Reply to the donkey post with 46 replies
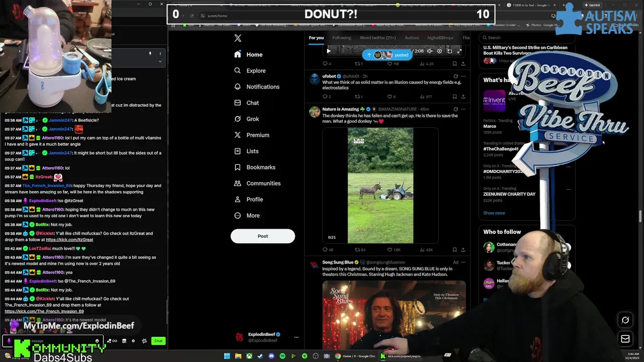 point(328,250)
